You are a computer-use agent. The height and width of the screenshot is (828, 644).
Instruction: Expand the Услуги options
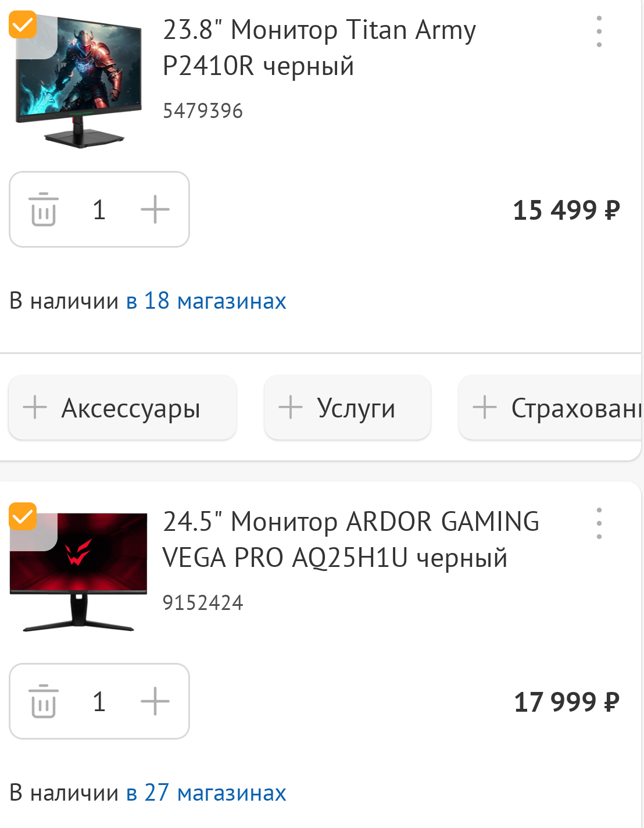click(348, 408)
